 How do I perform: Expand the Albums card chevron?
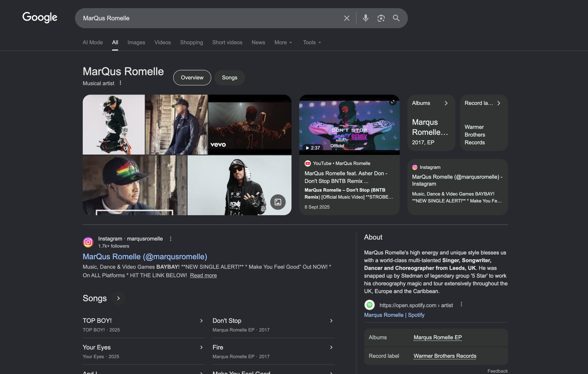(x=446, y=103)
